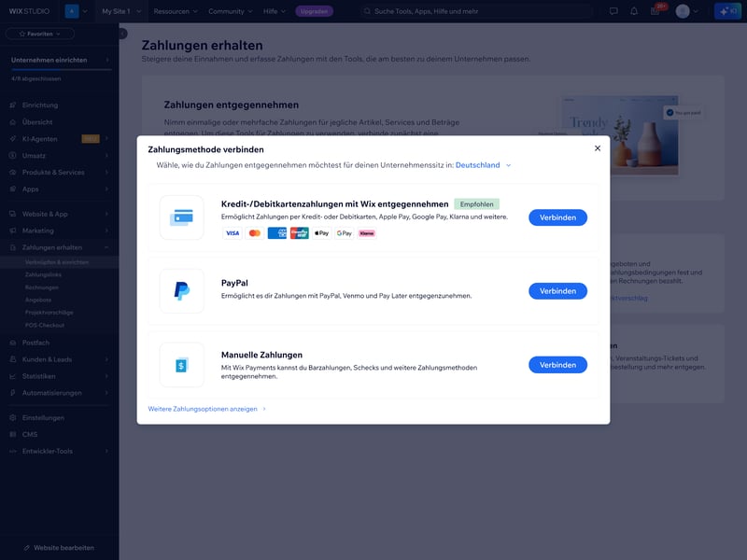Click the credit card icon for Wix payments
The width and height of the screenshot is (747, 560).
pyautogui.click(x=181, y=217)
